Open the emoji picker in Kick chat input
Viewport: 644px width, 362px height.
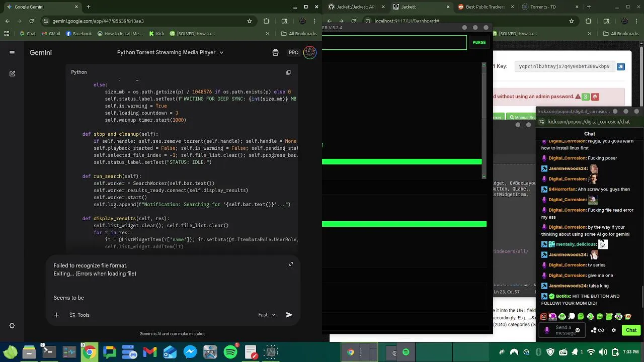point(578,330)
